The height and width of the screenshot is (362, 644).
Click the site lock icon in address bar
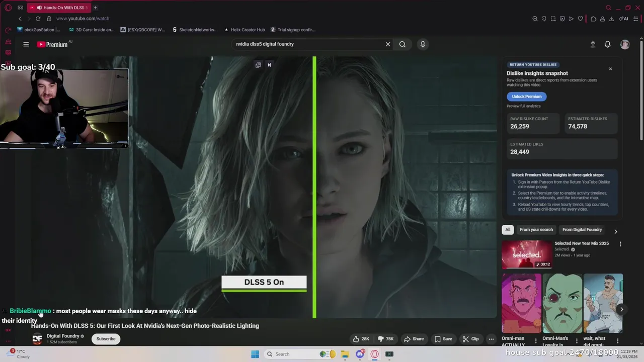point(49,19)
